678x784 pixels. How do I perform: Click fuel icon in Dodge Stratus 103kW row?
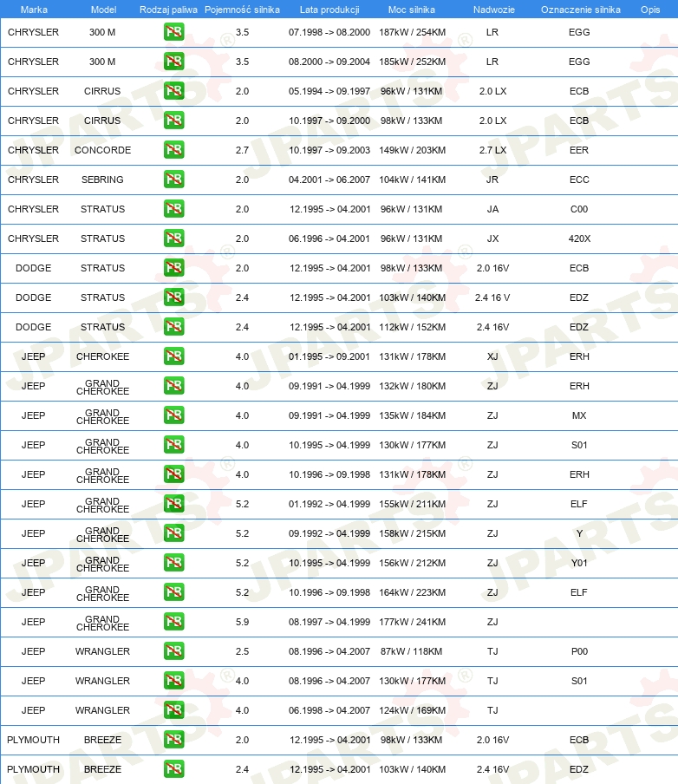174,297
